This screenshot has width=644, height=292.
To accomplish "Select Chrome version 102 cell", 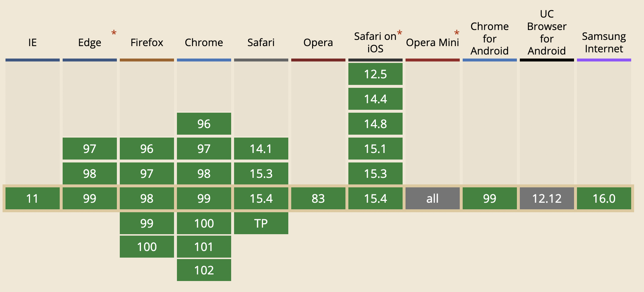I will 204,270.
